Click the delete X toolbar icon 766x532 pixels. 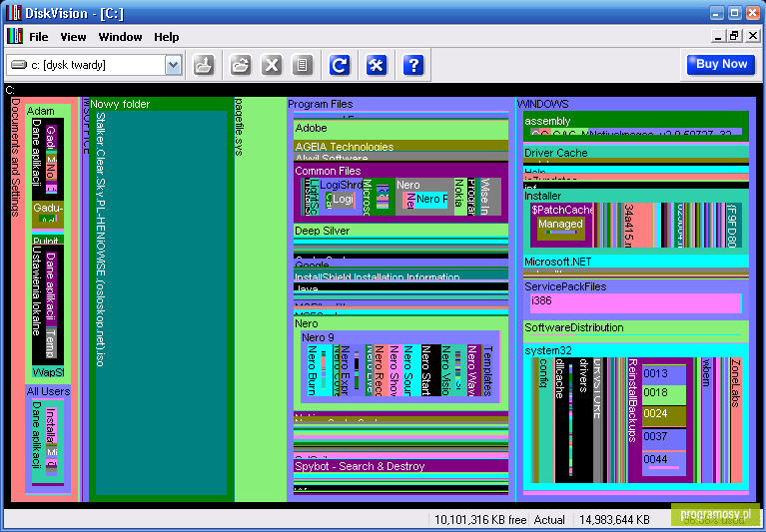[271, 65]
